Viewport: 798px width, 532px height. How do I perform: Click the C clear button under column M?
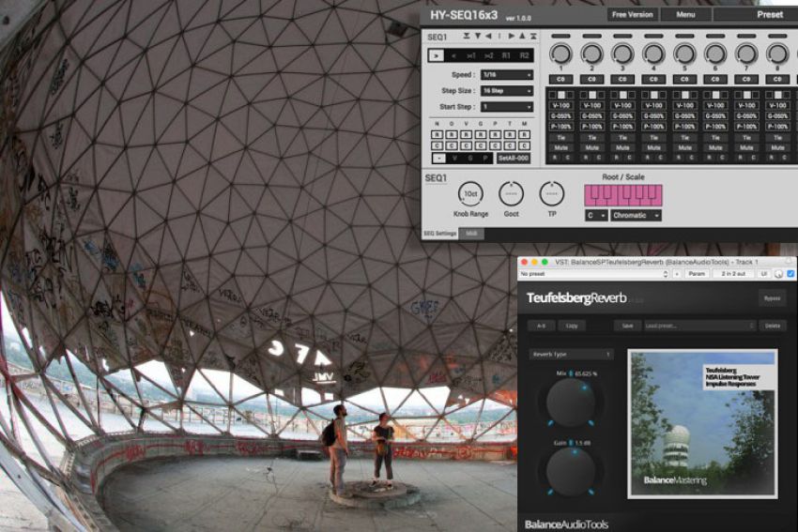[x=524, y=145]
